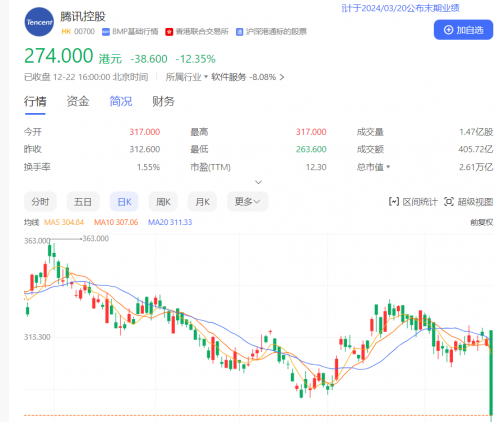Click the 成交额 405.72亿 value
500x422 pixels.
tap(476, 149)
